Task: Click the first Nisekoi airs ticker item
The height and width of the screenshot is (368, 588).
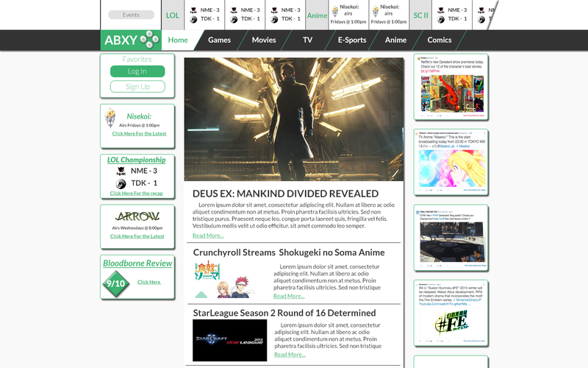Action: tap(348, 15)
